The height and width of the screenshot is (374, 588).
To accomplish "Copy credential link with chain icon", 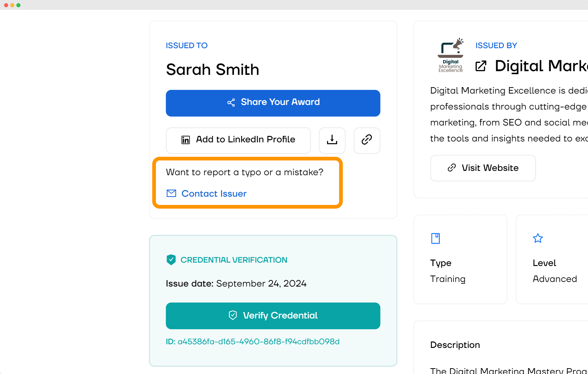I will point(367,140).
